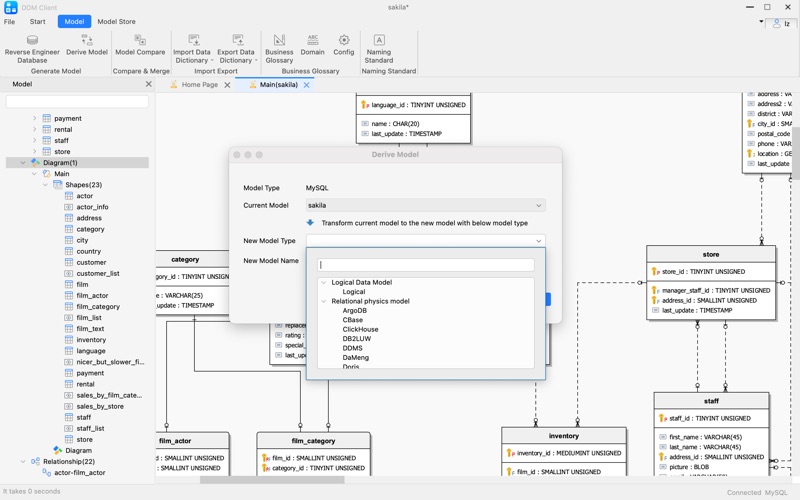Click the model type filter field

[x=426, y=265]
